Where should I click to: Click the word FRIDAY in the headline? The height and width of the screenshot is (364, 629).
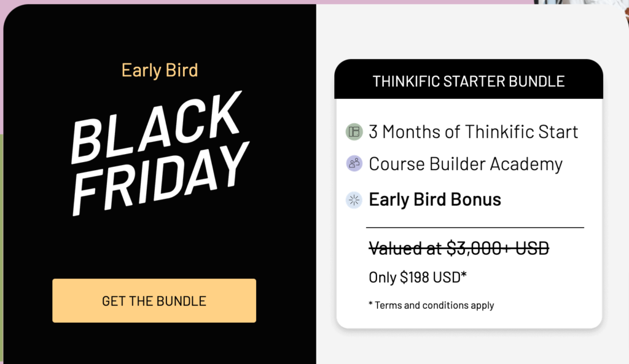(x=160, y=180)
